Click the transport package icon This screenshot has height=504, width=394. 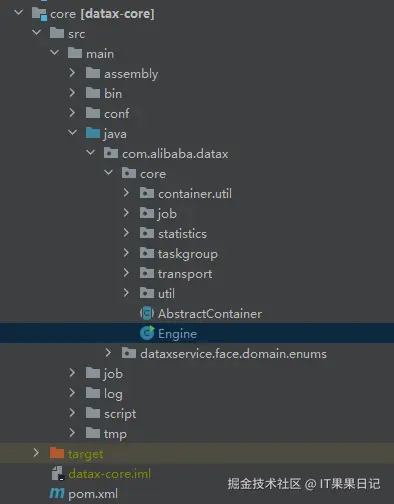[x=147, y=273]
